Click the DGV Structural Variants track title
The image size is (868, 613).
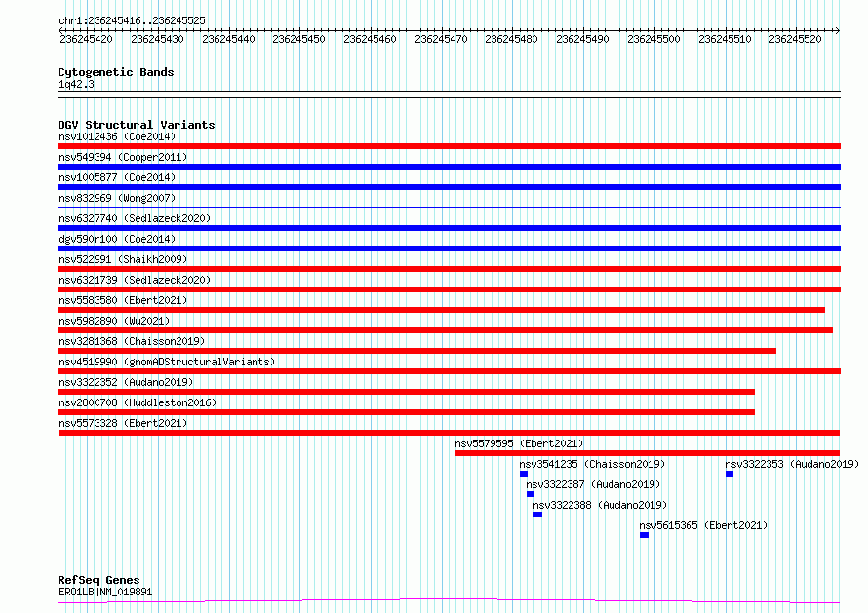pos(137,125)
